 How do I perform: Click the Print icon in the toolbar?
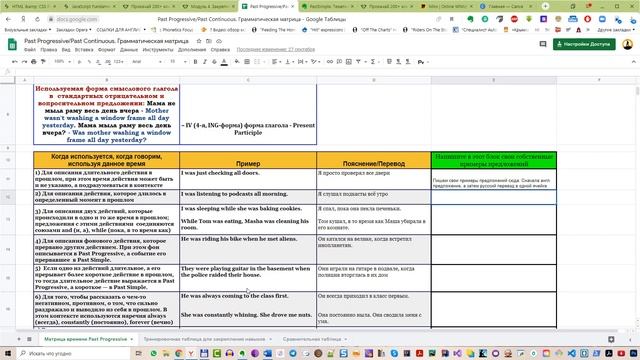[x=33, y=62]
